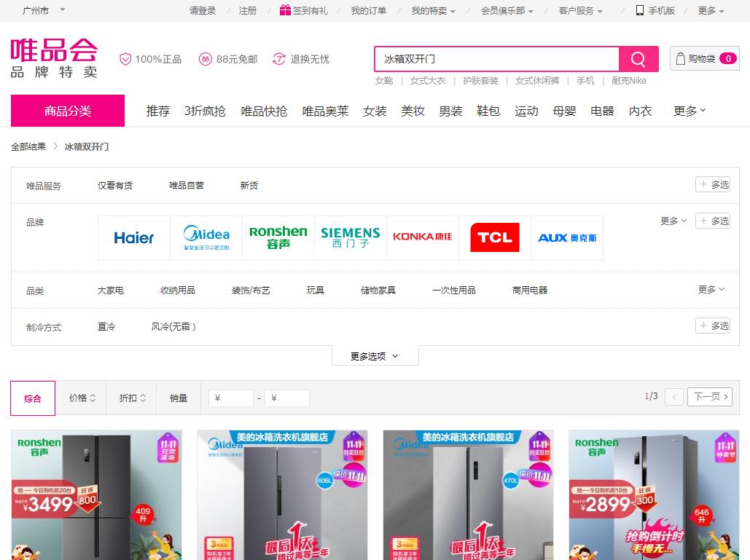This screenshot has height=560, width=750.
Task: Click the magnifier icon to search 冰箱双开门
Action: [x=638, y=58]
